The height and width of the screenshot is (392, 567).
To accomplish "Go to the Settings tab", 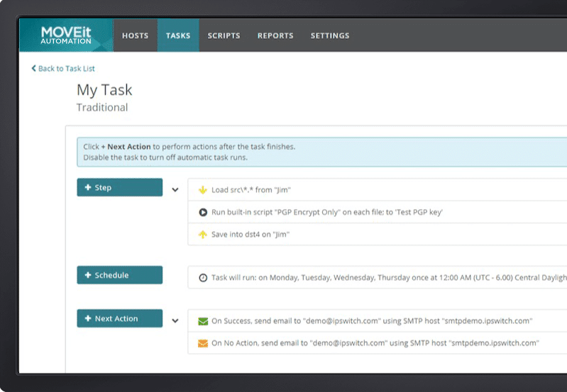I will click(330, 35).
